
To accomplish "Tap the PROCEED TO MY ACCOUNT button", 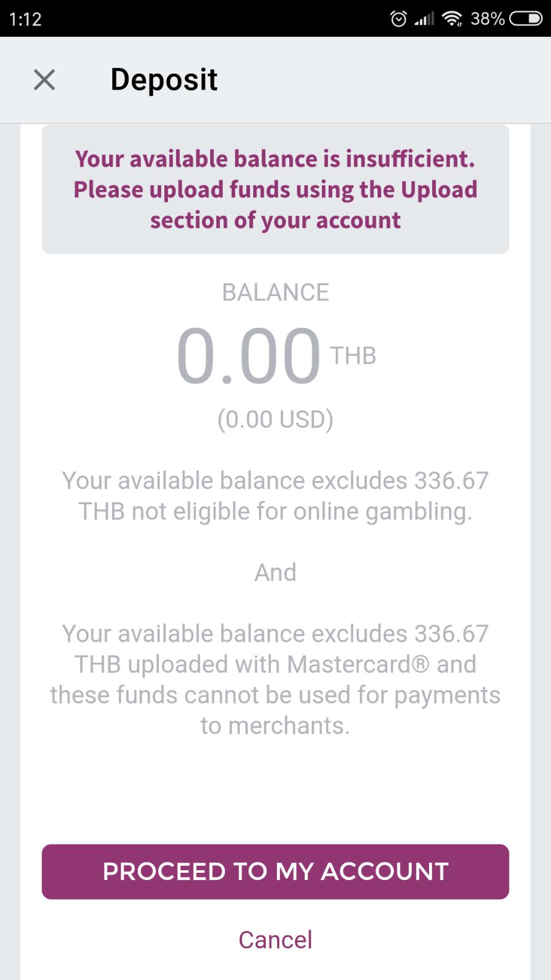I will (x=275, y=872).
